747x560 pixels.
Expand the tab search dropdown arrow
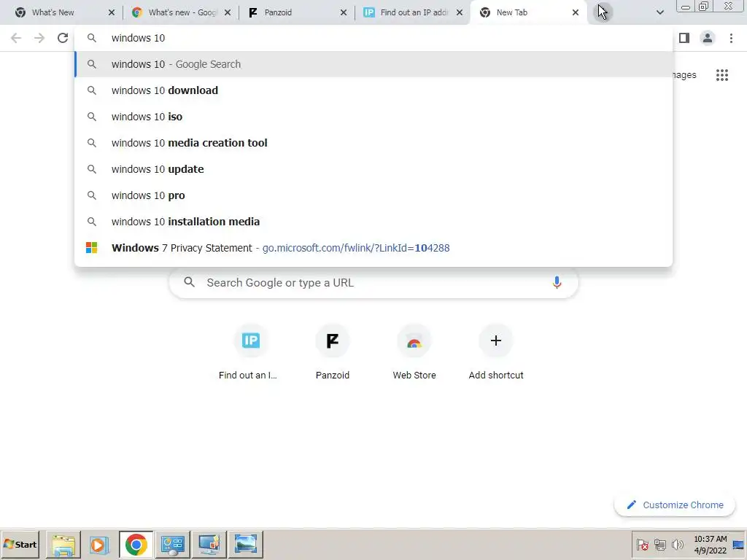tap(659, 12)
